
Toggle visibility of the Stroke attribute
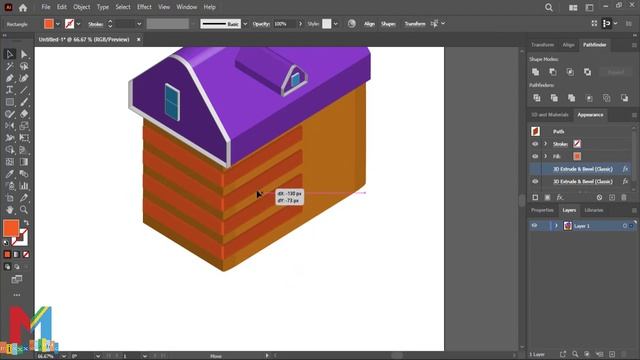535,144
